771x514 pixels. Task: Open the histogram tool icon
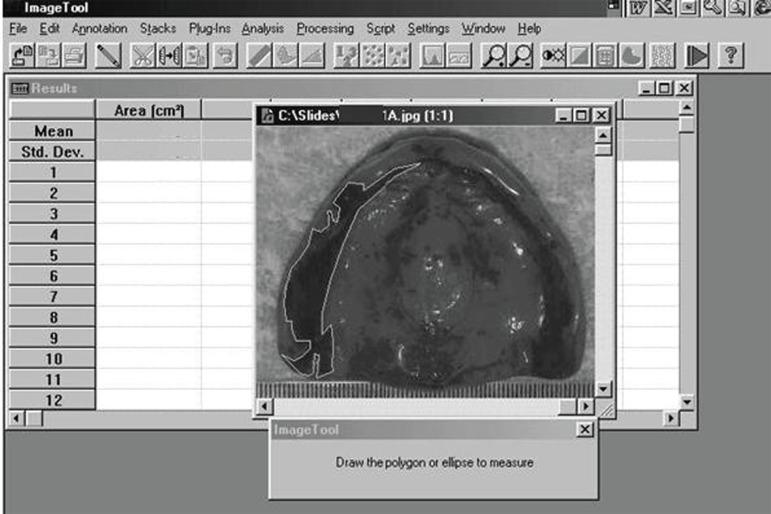(x=434, y=57)
